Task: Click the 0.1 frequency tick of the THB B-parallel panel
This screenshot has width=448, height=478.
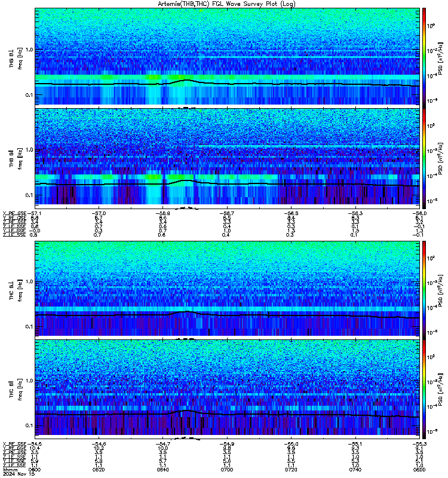Action: (x=29, y=195)
